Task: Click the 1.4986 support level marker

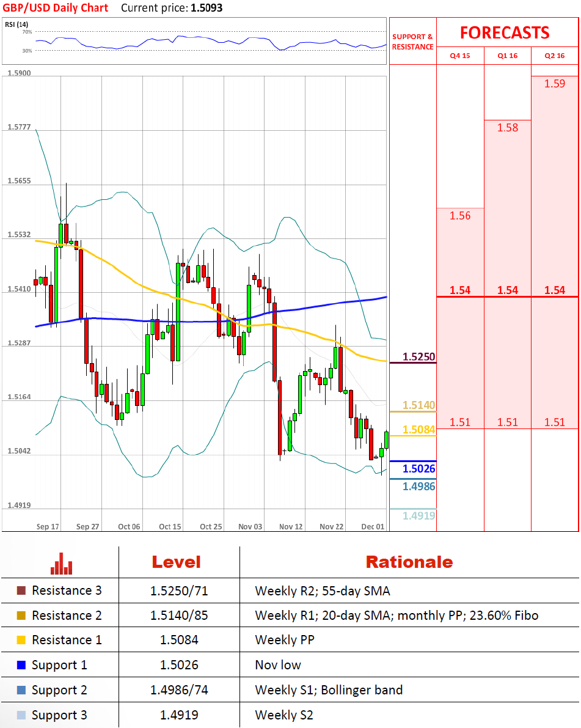Action: 418,486
